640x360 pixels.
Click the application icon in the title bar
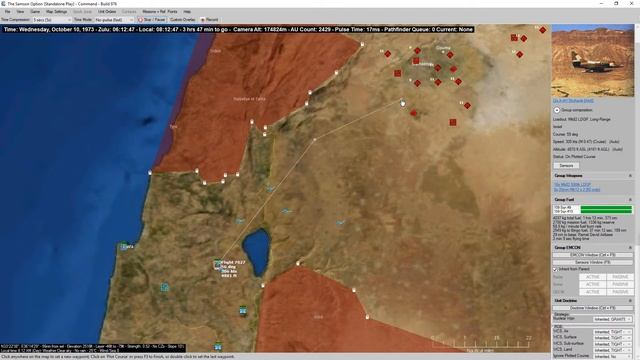(x=3, y=3)
